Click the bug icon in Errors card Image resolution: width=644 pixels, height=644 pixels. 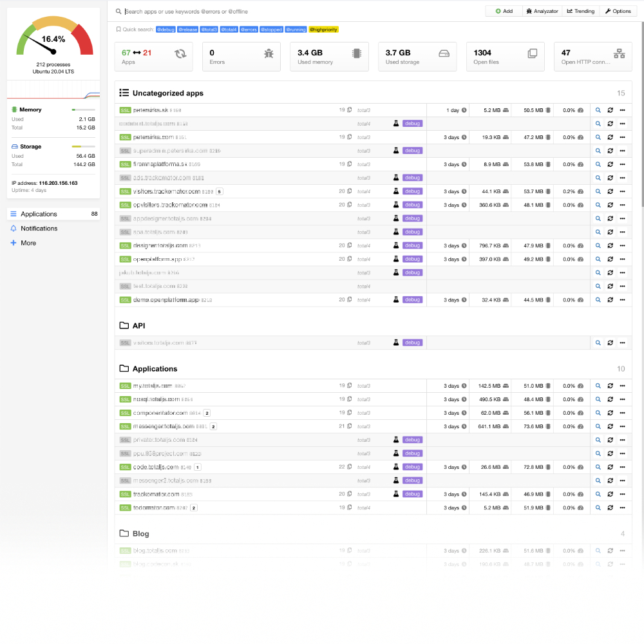pos(269,54)
